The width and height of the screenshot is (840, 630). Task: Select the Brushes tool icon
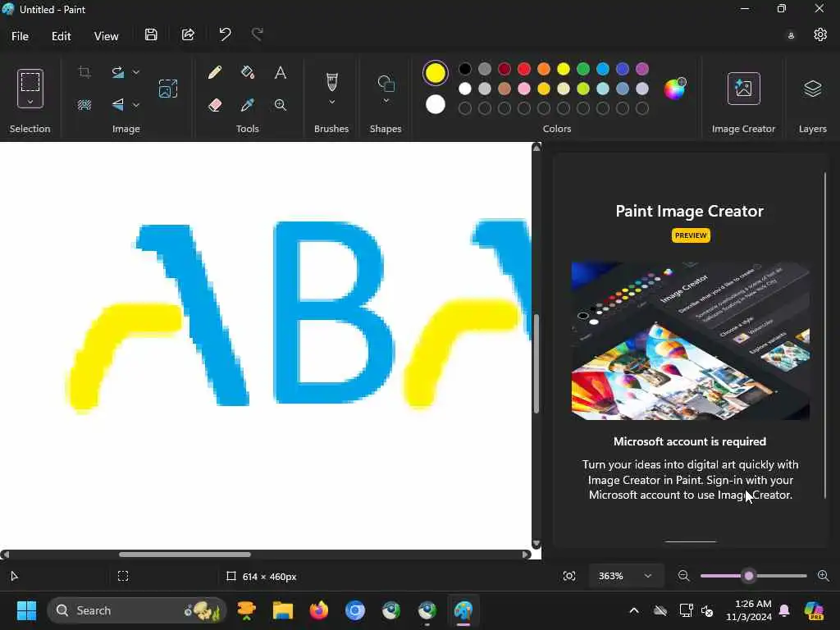pyautogui.click(x=332, y=81)
